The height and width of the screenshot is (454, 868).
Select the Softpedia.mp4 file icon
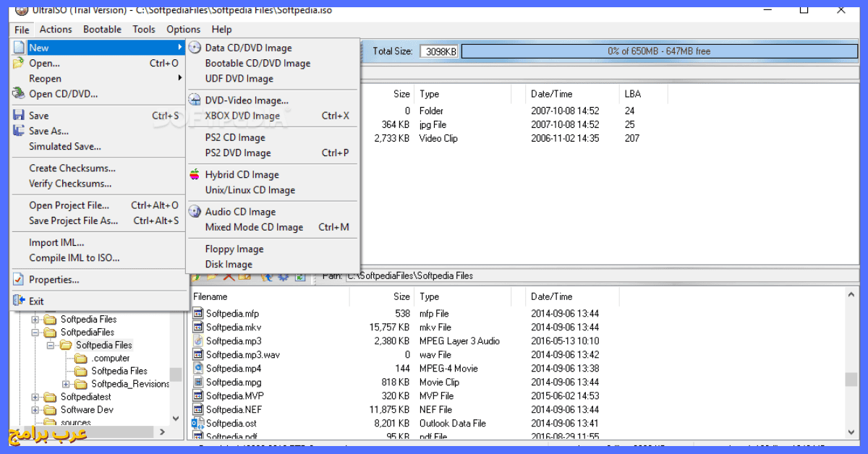(x=198, y=368)
